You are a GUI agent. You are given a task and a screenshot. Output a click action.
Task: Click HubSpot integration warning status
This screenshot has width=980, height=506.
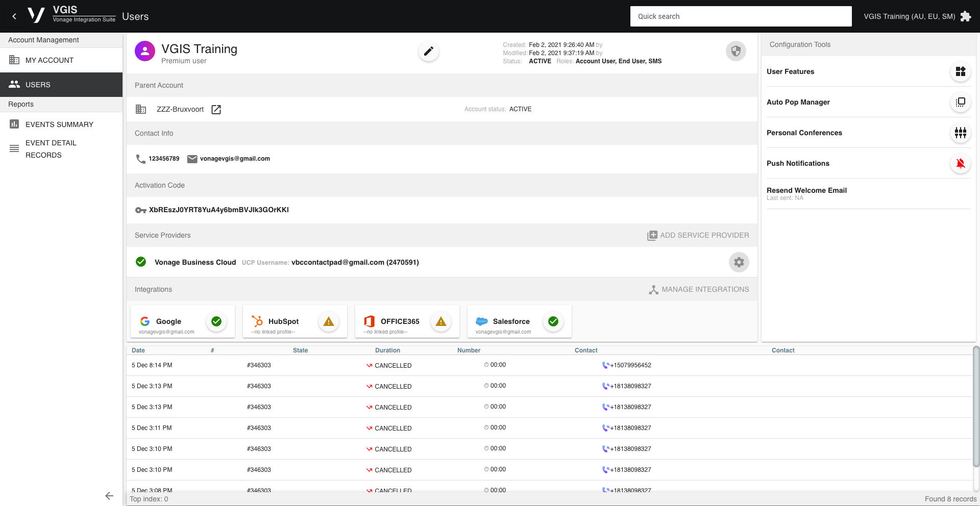329,321
